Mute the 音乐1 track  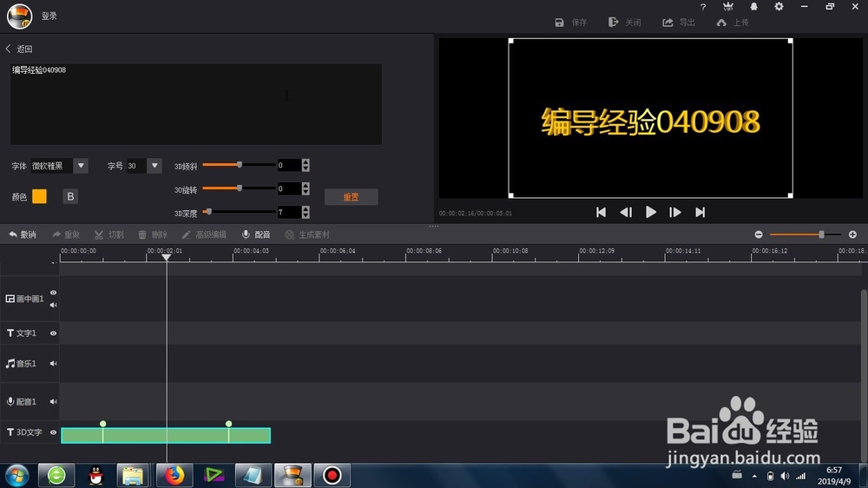tap(53, 363)
